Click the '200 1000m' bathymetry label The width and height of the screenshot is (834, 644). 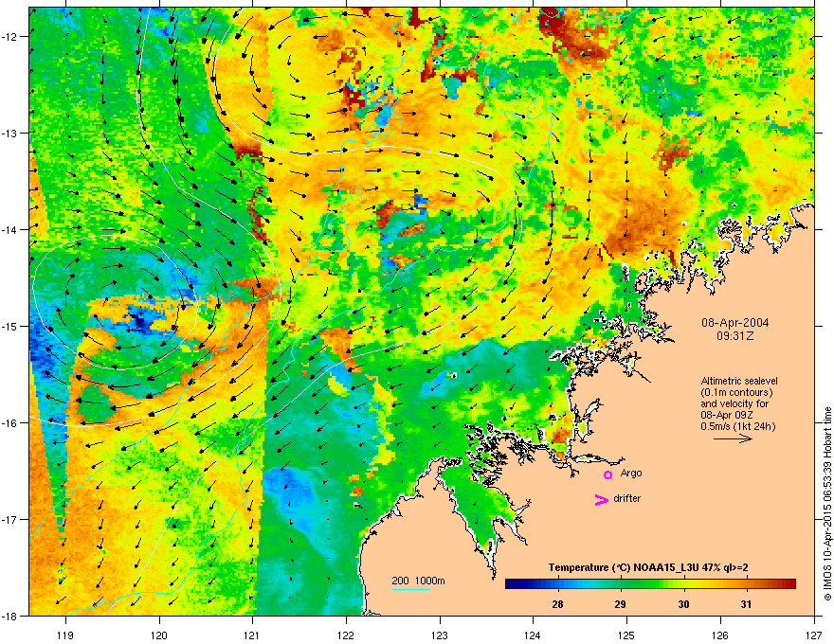[x=418, y=581]
